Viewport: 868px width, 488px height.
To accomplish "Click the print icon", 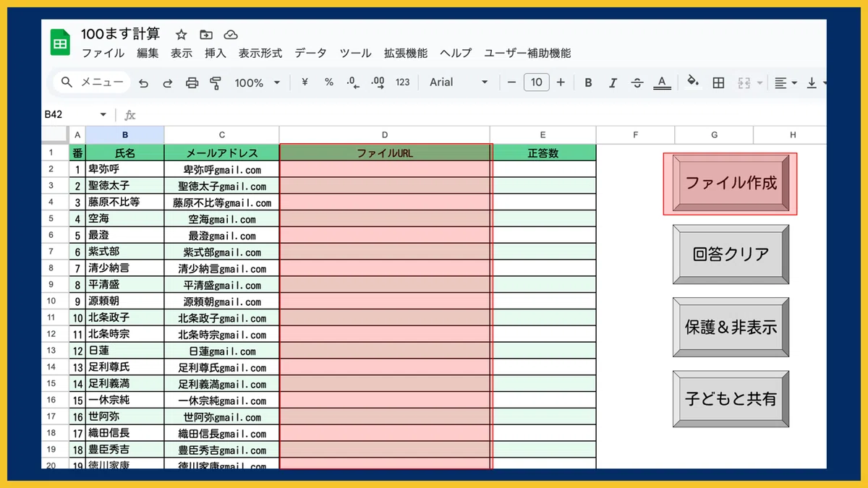I will 192,83.
